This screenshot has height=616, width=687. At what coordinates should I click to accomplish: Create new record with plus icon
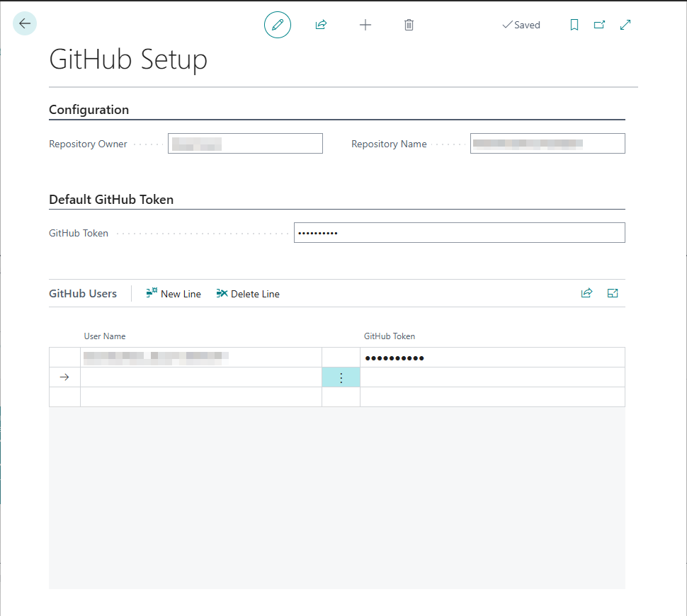365,25
